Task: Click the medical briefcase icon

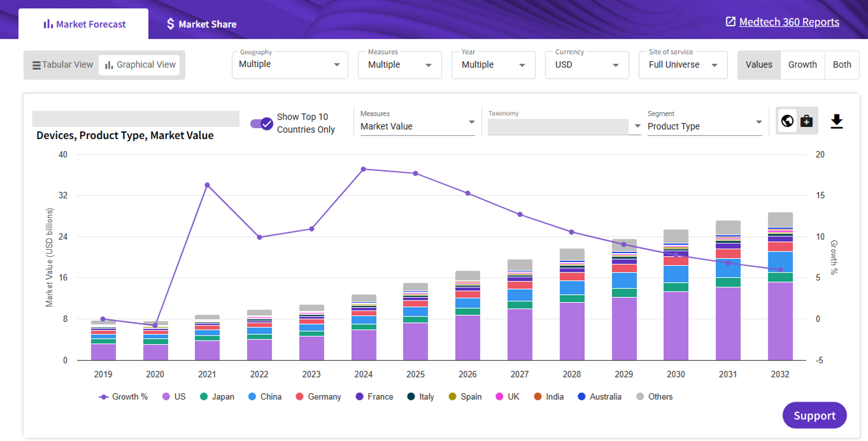Action: click(x=806, y=121)
